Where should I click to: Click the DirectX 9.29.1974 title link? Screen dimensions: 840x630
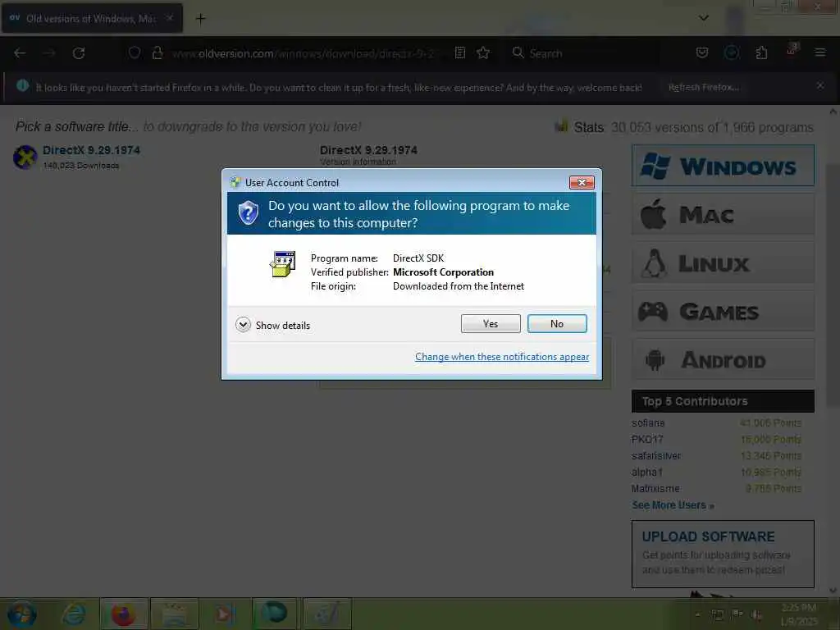(91, 150)
